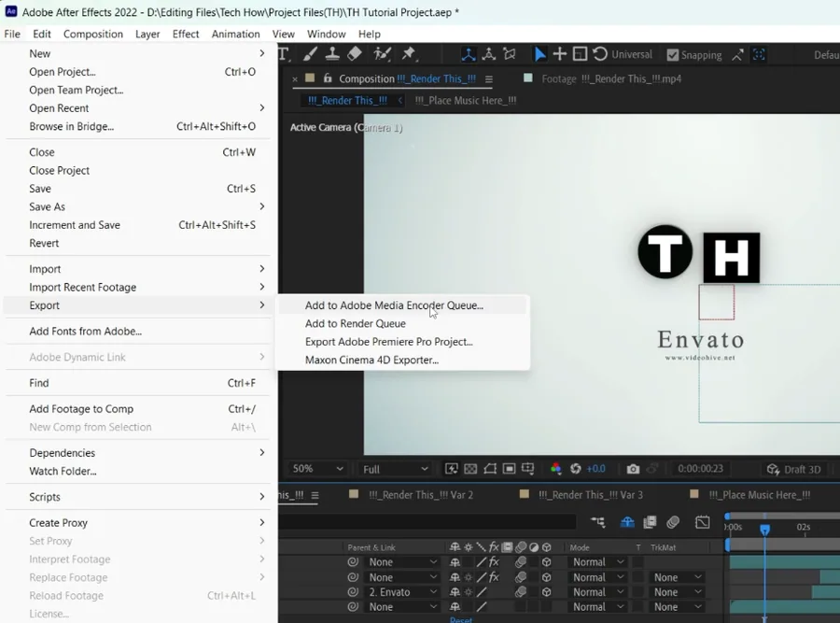Select the Horizontal Type tool
Screen dimensions: 840x623
(x=284, y=54)
